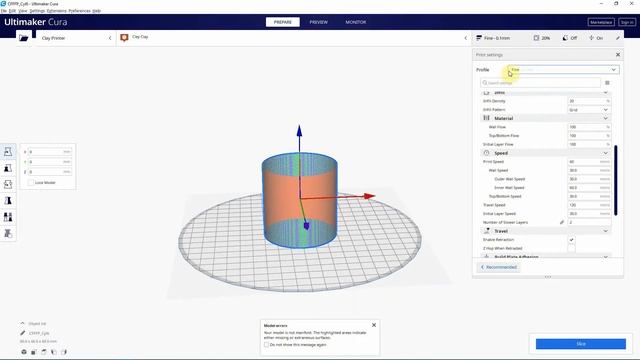Close the Print settings panel
The height and width of the screenshot is (360, 640).
click(x=618, y=55)
